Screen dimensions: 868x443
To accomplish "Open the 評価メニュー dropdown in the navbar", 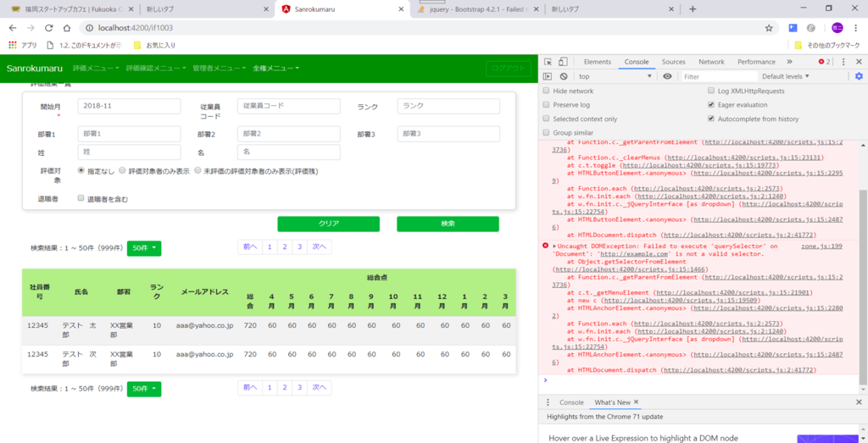I will [96, 68].
